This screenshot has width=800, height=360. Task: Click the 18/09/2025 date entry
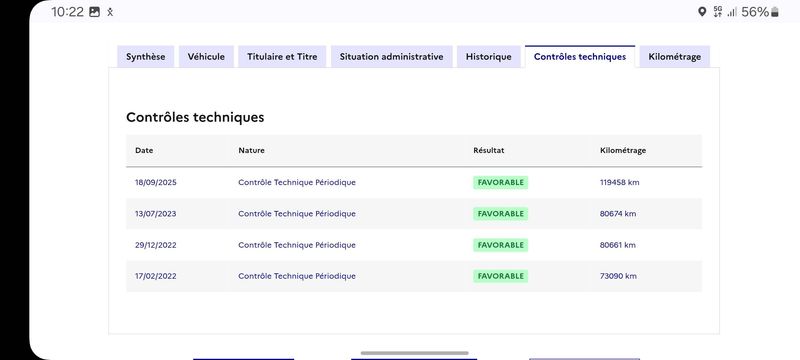point(156,183)
